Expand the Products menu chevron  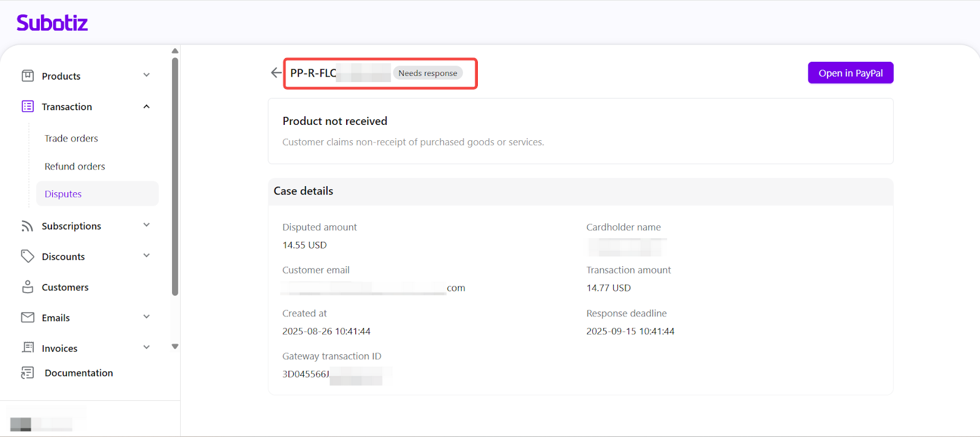click(x=146, y=75)
